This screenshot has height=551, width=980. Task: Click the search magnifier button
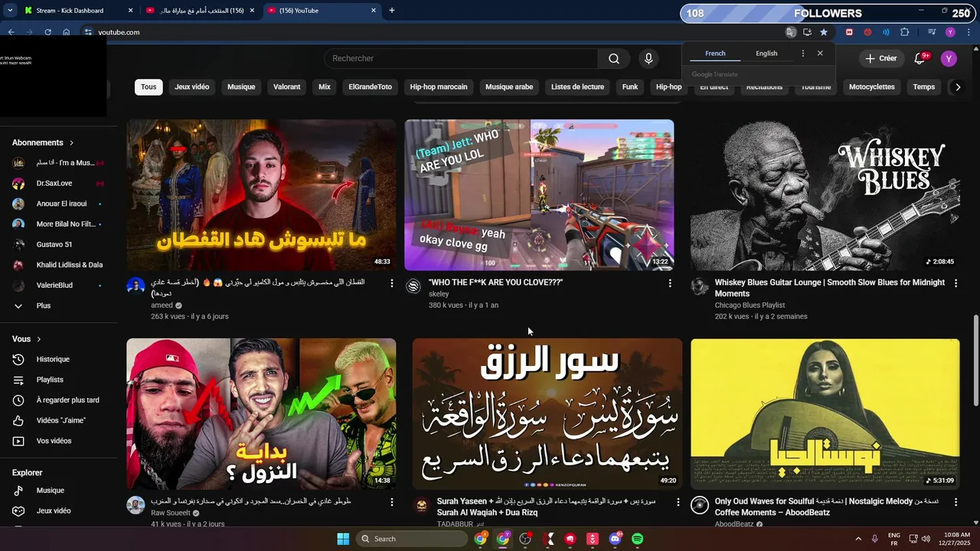[x=614, y=59]
